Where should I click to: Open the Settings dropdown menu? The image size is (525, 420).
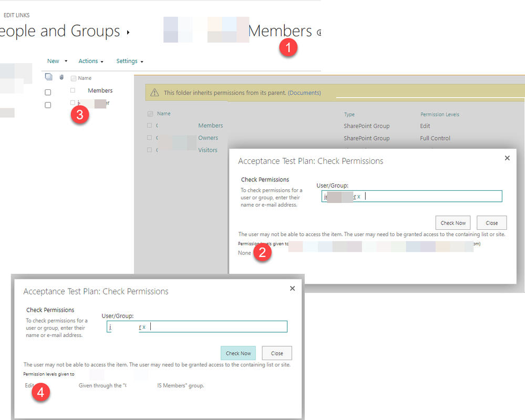pyautogui.click(x=130, y=61)
